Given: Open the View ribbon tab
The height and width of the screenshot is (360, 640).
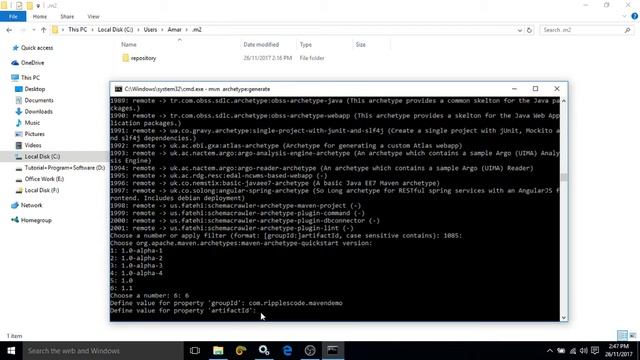Looking at the screenshot, I should point(93,17).
